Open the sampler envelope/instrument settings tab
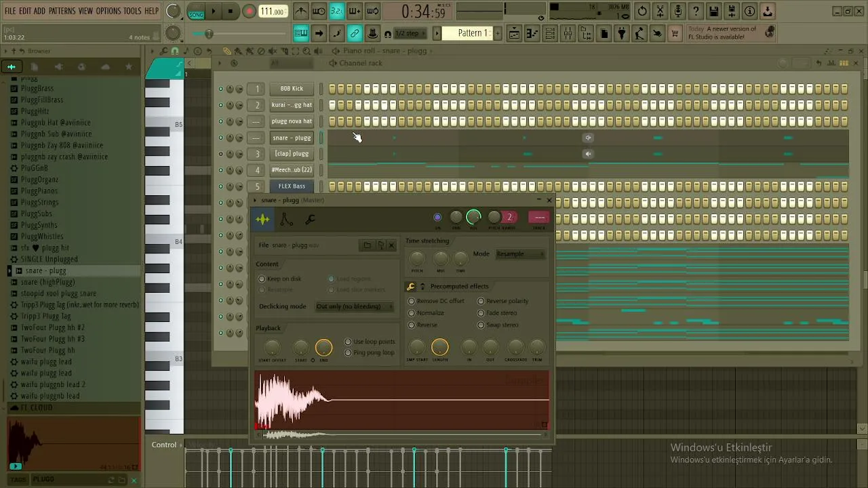This screenshot has height=488, width=868. tap(286, 219)
